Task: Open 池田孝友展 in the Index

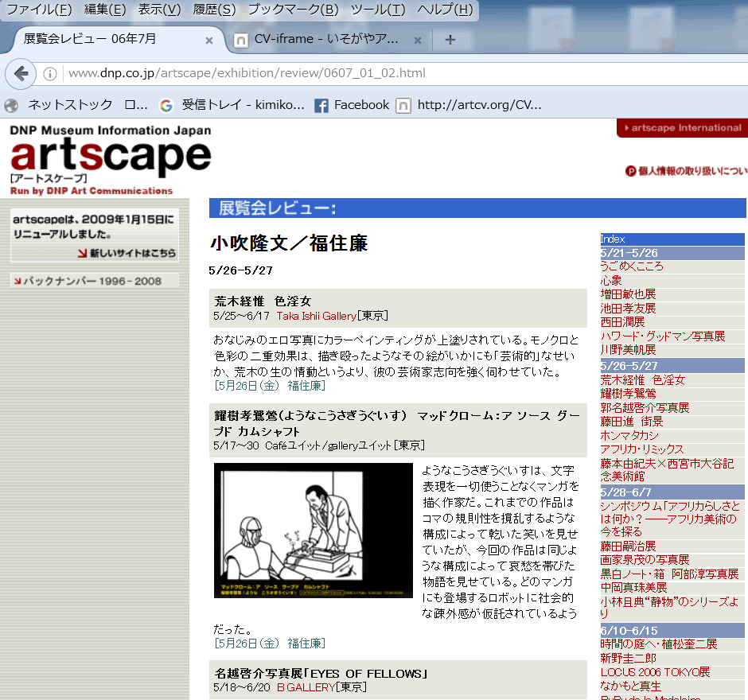Action: pyautogui.click(x=628, y=308)
